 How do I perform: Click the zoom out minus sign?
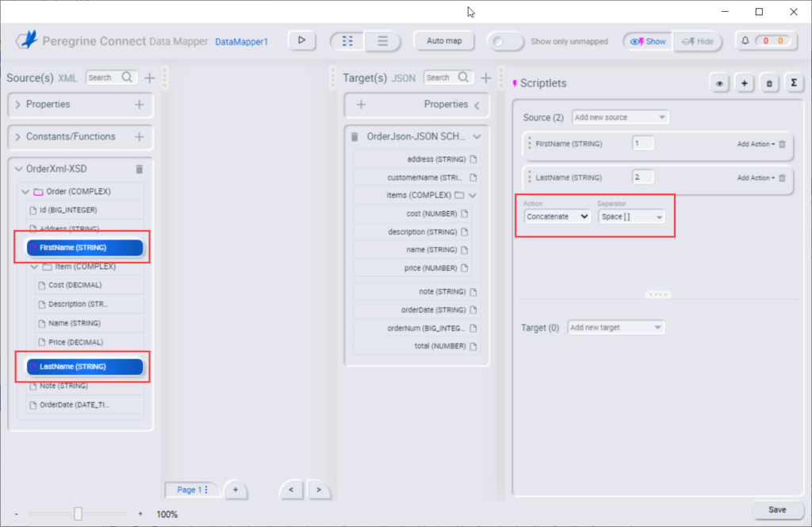tap(17, 514)
